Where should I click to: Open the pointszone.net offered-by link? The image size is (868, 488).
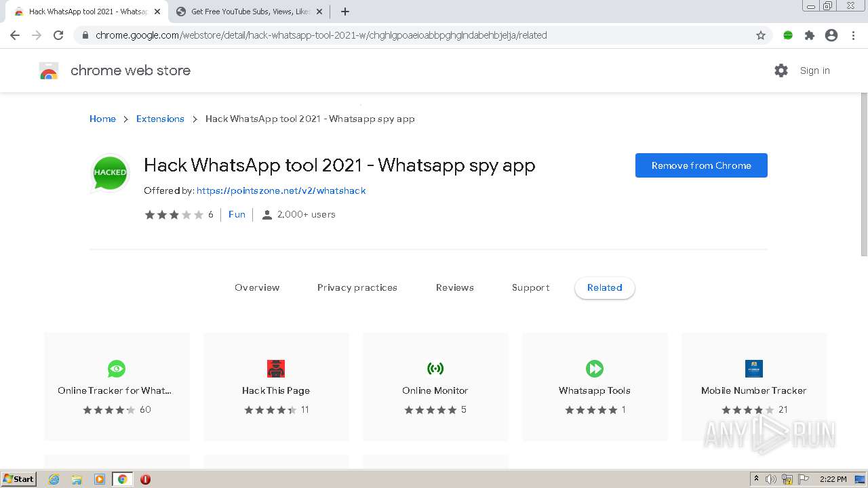tap(281, 191)
